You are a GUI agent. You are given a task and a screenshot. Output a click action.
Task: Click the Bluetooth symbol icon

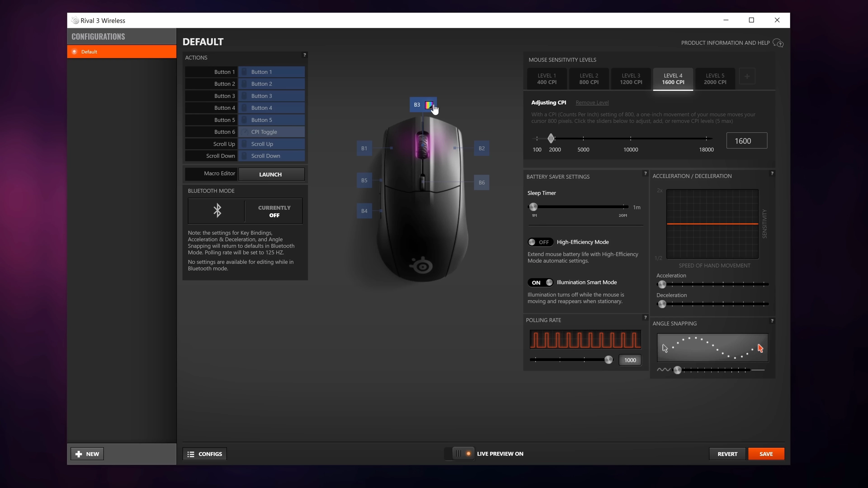click(217, 211)
